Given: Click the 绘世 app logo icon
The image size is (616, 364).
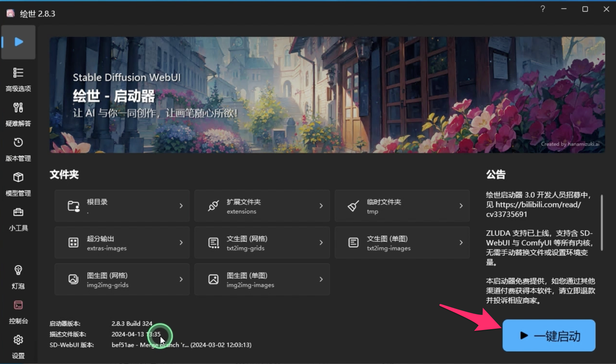Looking at the screenshot, I should click(10, 13).
